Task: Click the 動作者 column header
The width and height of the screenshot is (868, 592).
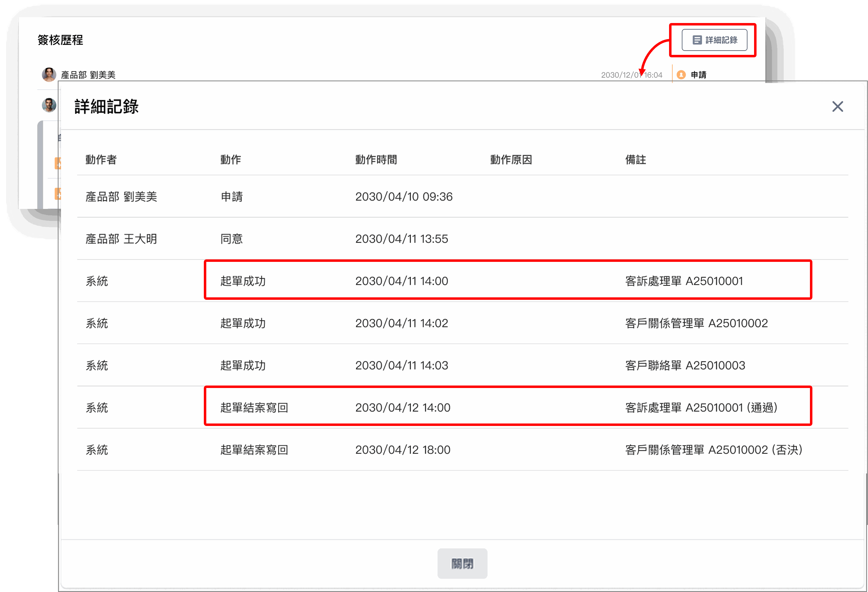Action: click(101, 160)
